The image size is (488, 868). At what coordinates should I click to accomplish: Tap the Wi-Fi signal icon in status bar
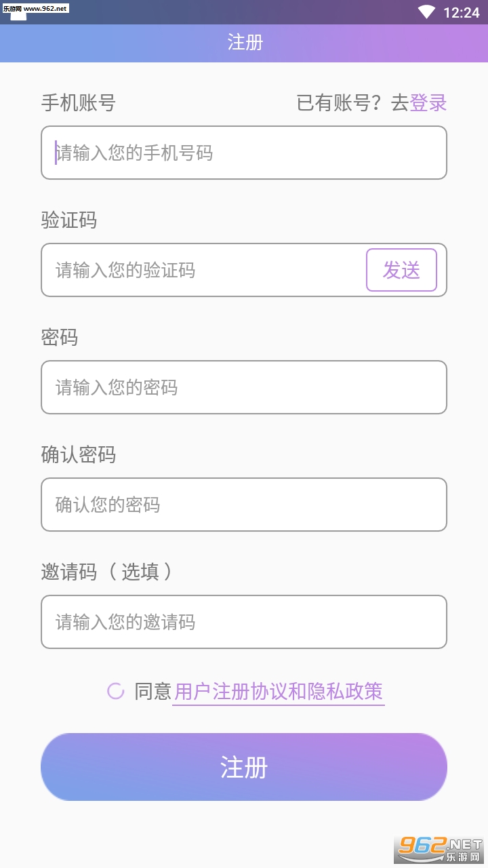426,12
